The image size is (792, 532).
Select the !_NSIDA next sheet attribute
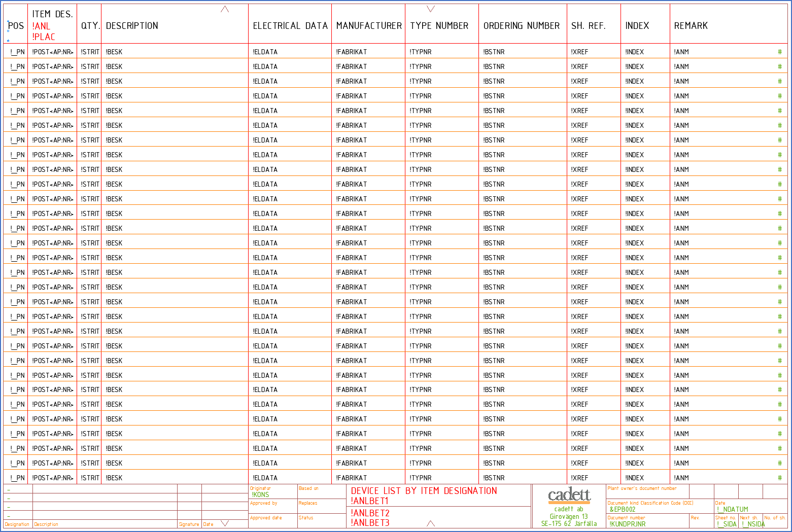(x=753, y=524)
